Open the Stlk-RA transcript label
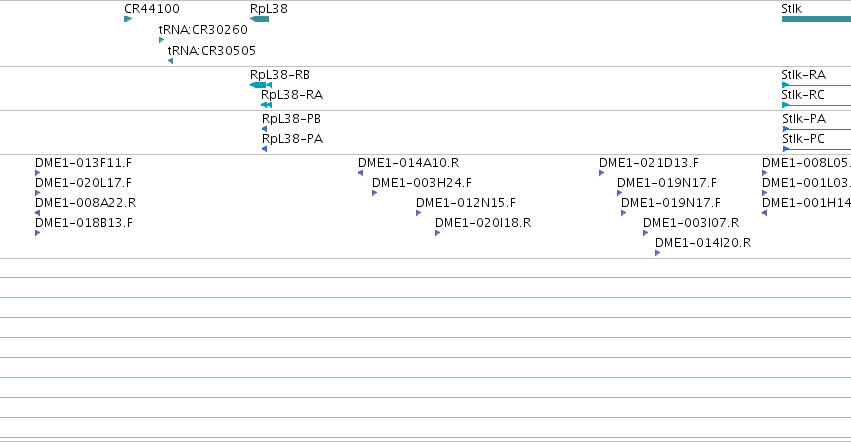Viewport: 851px width, 442px height. point(803,74)
